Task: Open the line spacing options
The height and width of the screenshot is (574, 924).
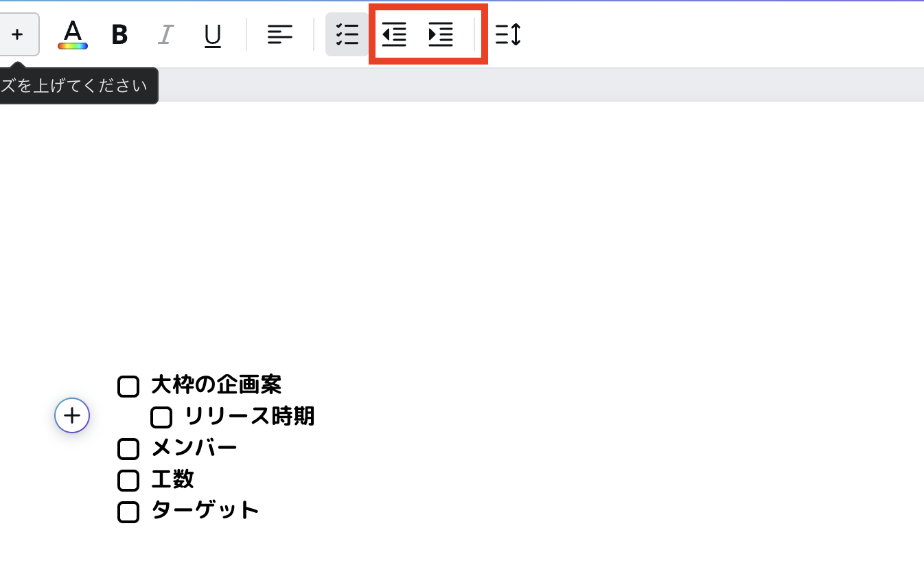Action: pyautogui.click(x=508, y=34)
